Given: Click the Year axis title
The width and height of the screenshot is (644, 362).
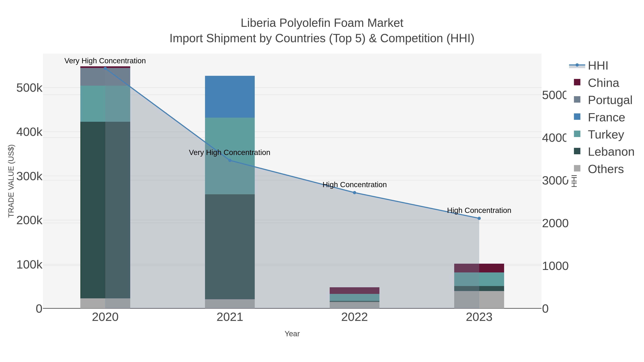Looking at the screenshot, I should [292, 334].
